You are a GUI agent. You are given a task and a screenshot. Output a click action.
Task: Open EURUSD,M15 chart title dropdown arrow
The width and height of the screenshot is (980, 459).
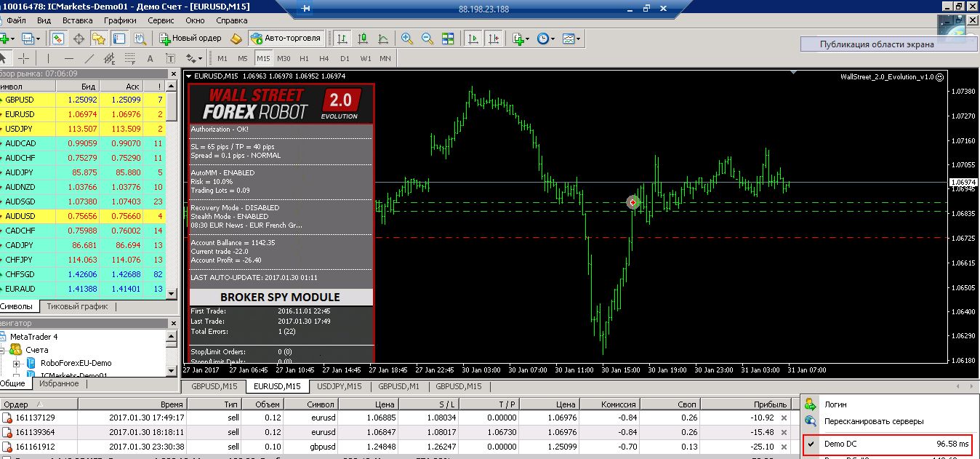(x=189, y=76)
